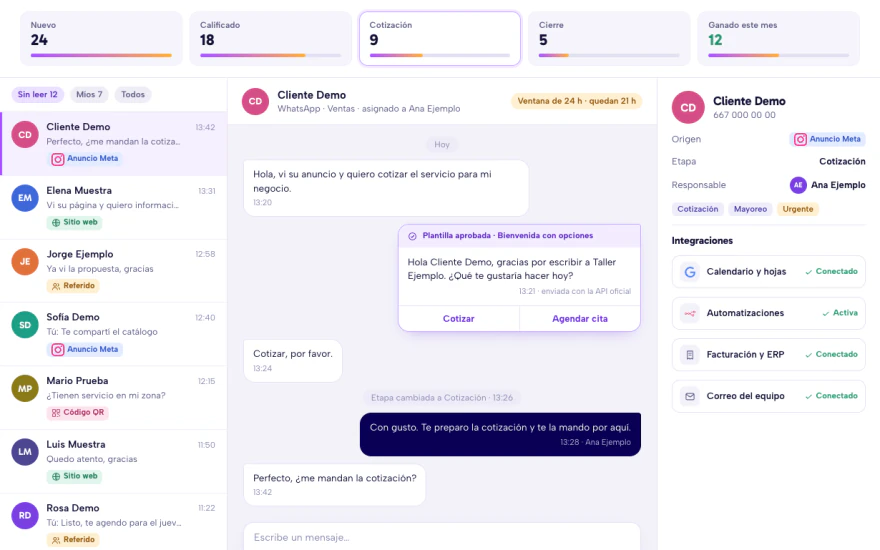Viewport: 880px width, 550px height.
Task: Open Facturación y ERP integration
Action: pyautogui.click(x=768, y=355)
